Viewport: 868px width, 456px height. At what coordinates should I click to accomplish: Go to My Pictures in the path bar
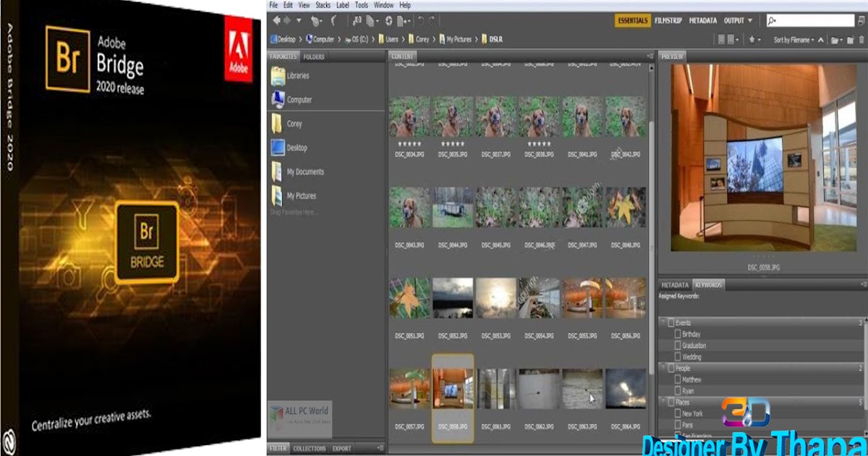coord(455,39)
